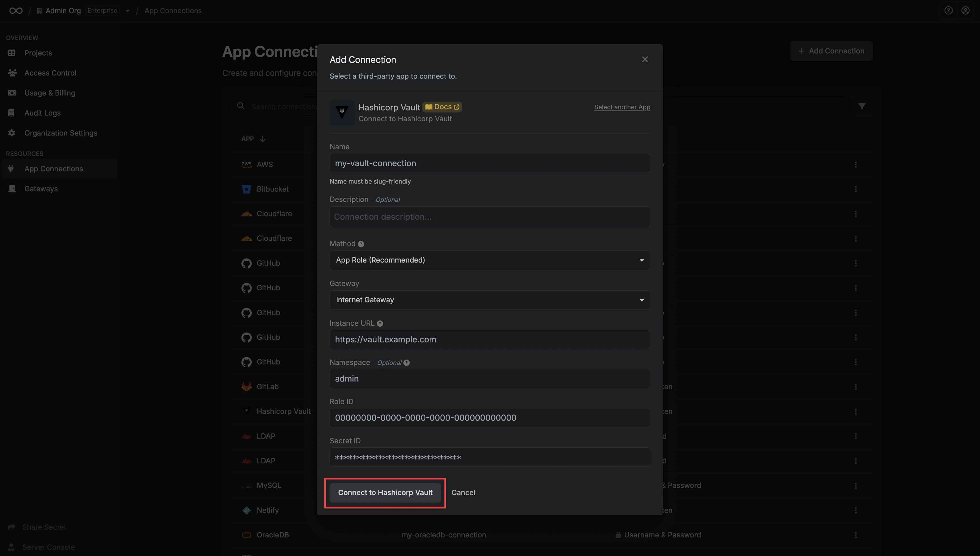Open the filter funnel icon
The image size is (980, 556).
862,106
